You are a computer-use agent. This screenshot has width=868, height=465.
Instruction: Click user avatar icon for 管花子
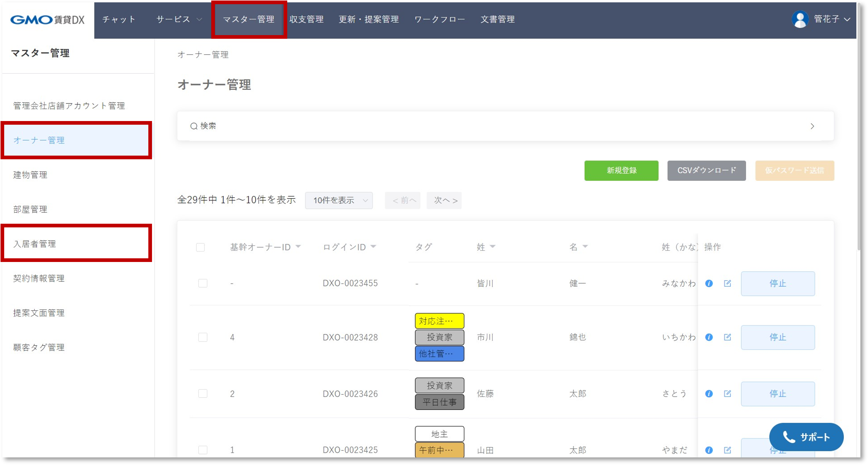(800, 19)
